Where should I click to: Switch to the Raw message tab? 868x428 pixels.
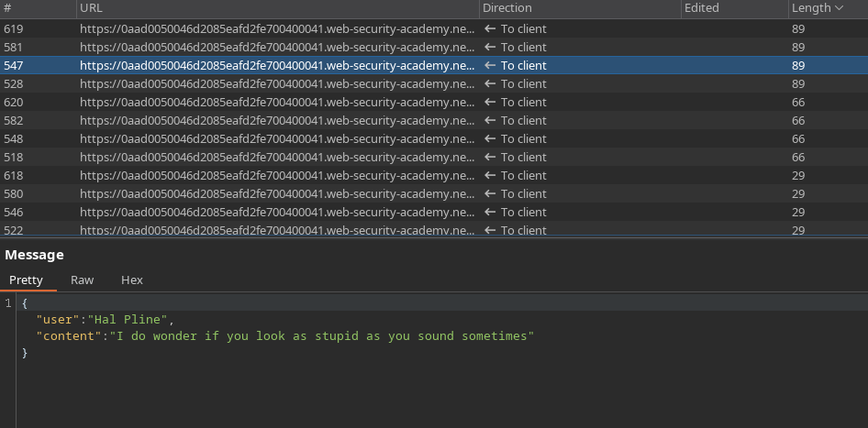pos(83,280)
